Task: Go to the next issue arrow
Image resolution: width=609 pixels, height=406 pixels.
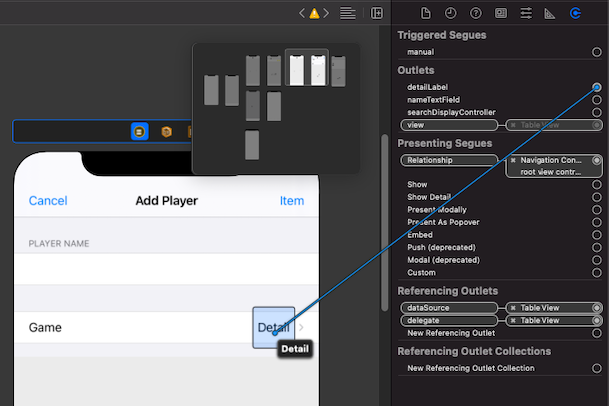Action: tap(326, 14)
